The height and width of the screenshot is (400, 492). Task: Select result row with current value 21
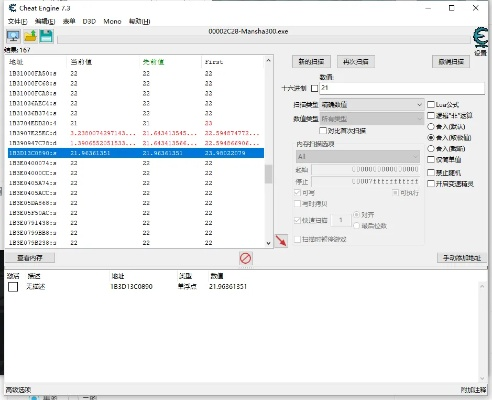click(x=136, y=123)
